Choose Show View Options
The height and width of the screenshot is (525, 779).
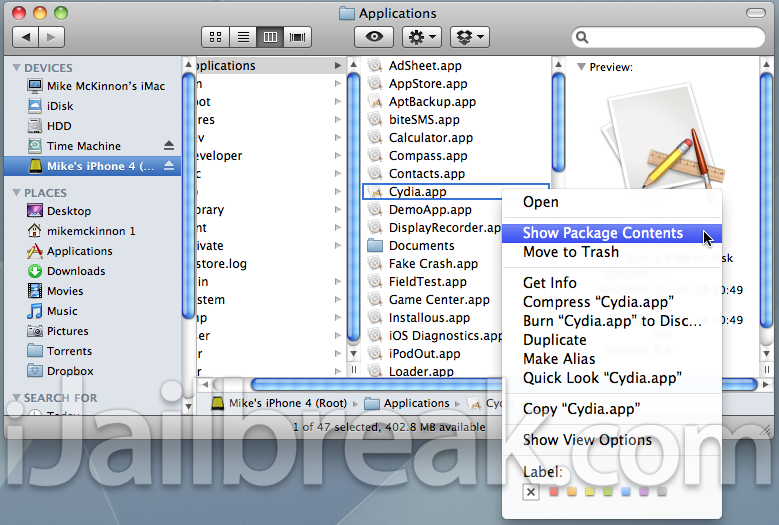tap(612, 440)
